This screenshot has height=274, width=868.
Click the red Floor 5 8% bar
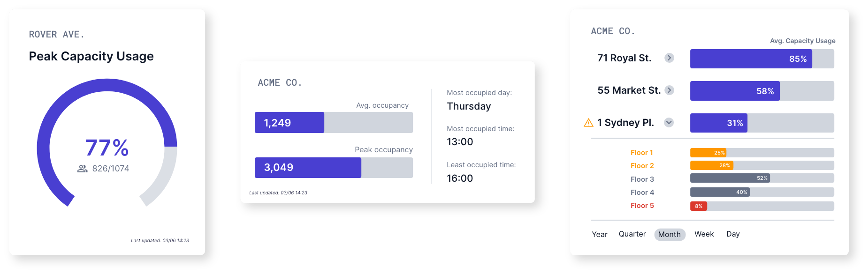(698, 206)
